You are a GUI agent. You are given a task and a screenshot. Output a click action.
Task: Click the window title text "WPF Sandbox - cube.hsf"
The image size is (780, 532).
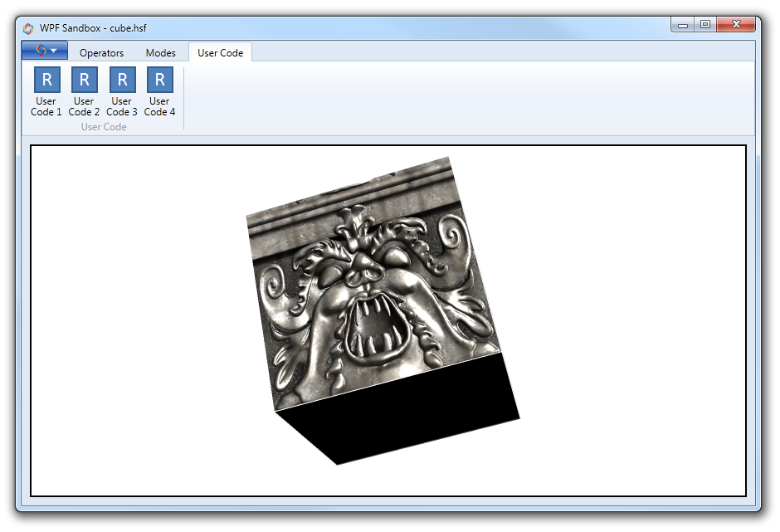[x=93, y=27]
